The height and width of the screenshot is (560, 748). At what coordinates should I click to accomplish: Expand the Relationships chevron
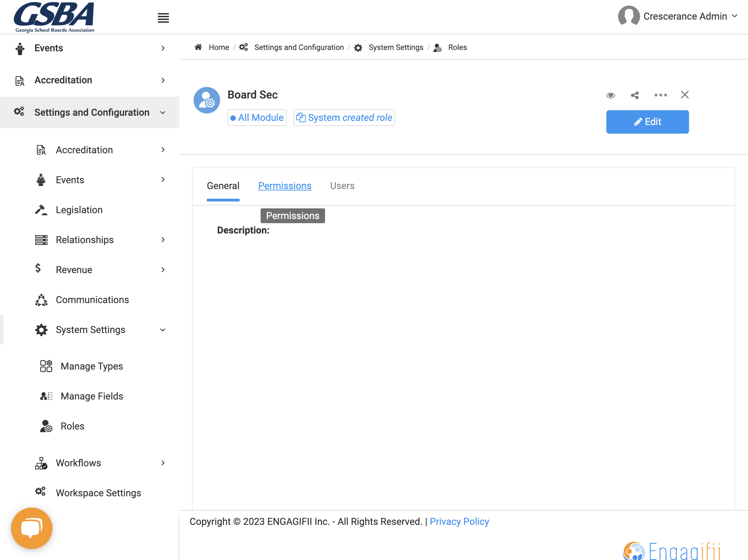(x=163, y=240)
